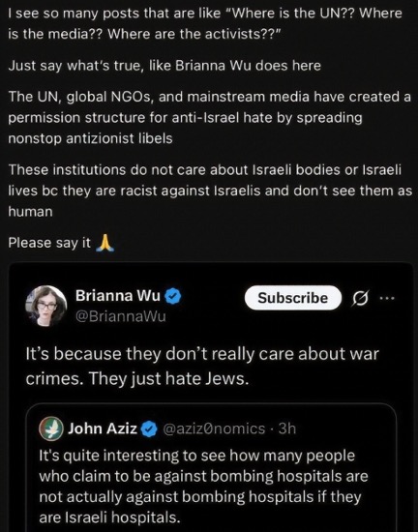Click the praying hands emoji
Image resolution: width=418 pixels, height=532 pixels.
coord(104,243)
